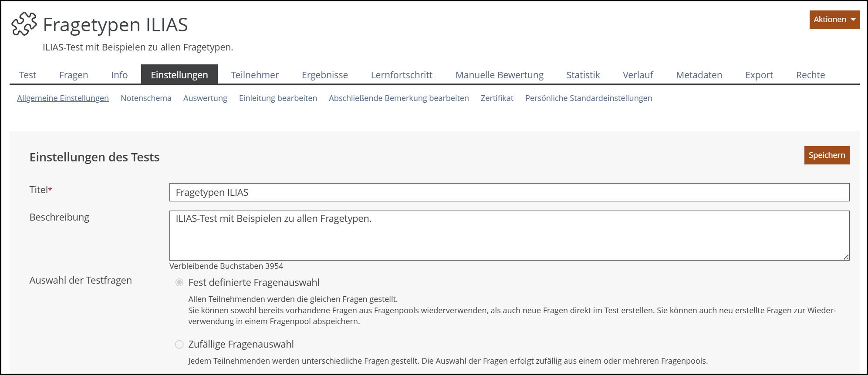Open Abschließende Bemerkung bearbeiten
868x375 pixels.
[399, 98]
